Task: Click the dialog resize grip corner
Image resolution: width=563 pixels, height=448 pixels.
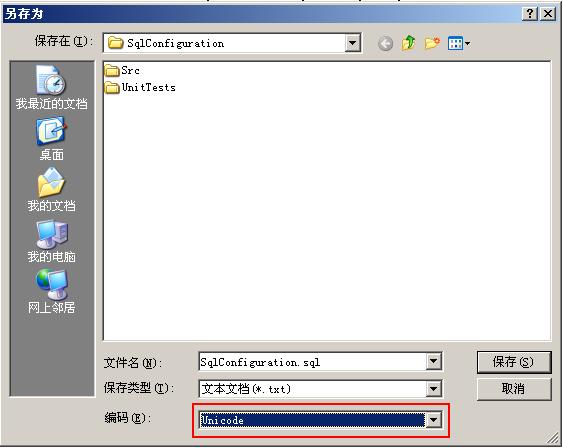Action: point(553,438)
